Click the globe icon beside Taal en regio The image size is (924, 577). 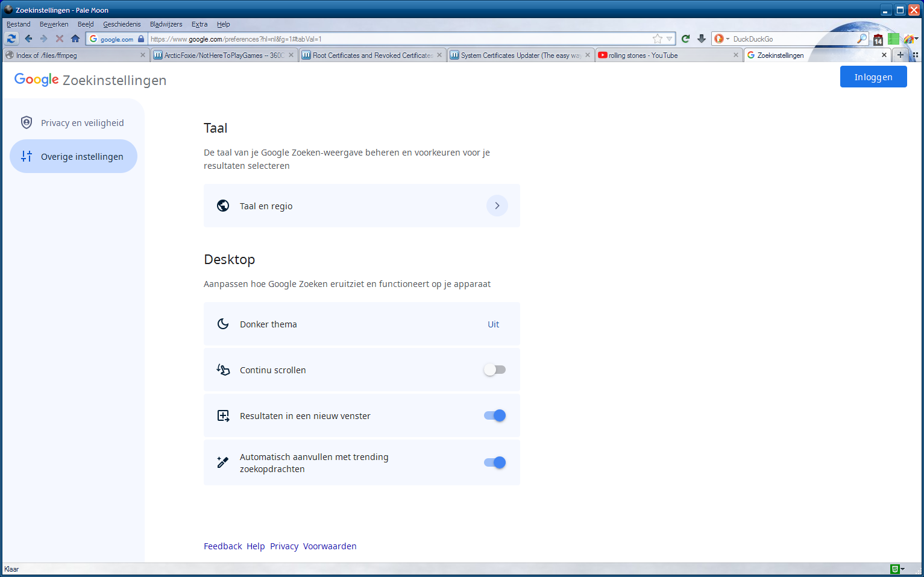pyautogui.click(x=223, y=206)
